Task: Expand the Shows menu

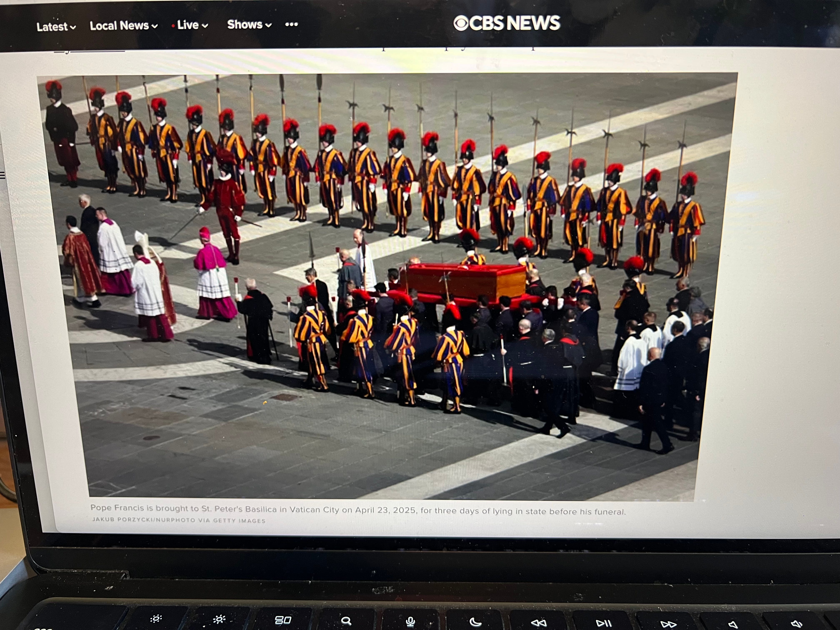Action: [x=249, y=25]
